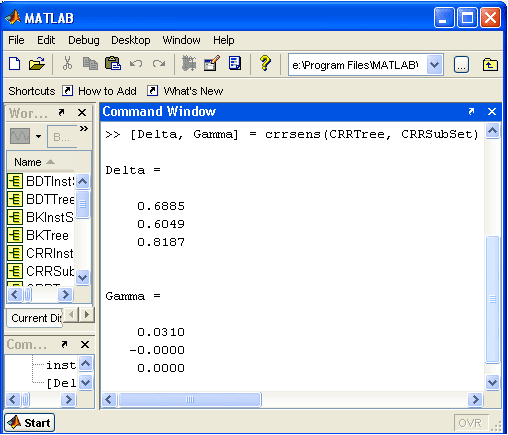This screenshot has width=508, height=435.
Task: Select the 'inst' entry in Command History
Action: click(61, 365)
